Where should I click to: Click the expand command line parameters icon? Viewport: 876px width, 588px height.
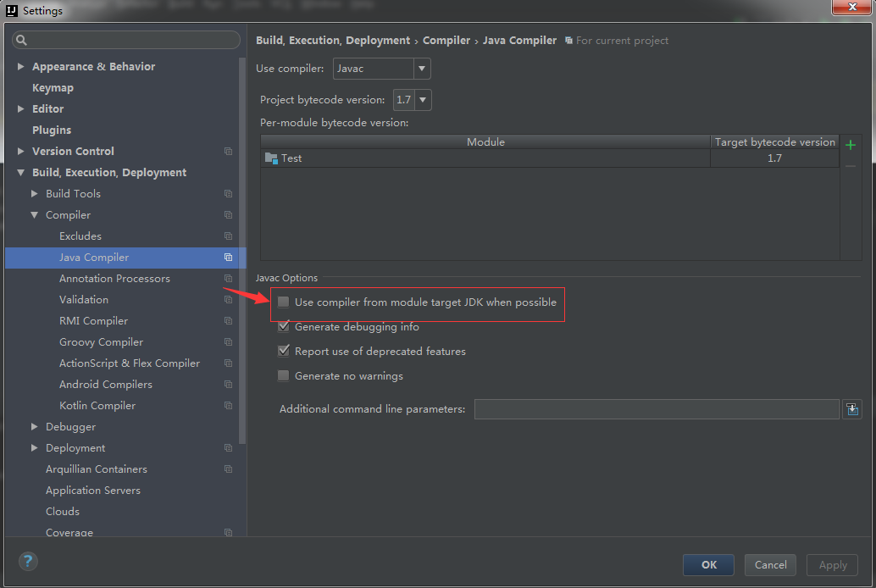click(852, 409)
